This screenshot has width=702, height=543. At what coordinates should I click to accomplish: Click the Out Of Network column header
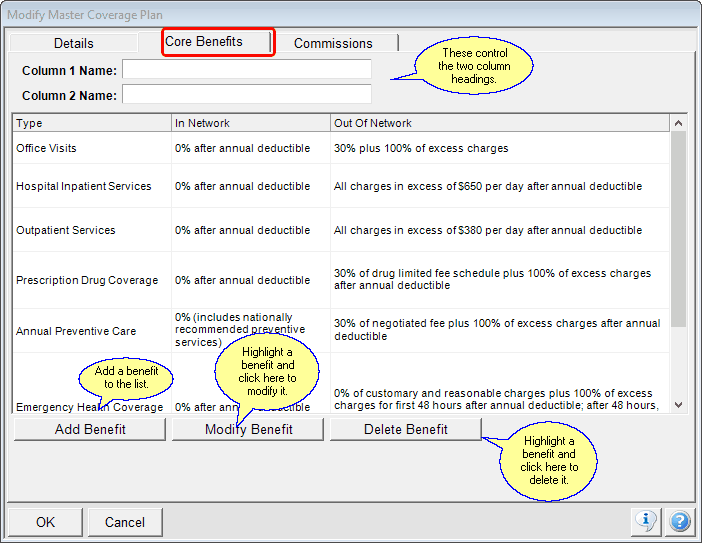[x=498, y=123]
